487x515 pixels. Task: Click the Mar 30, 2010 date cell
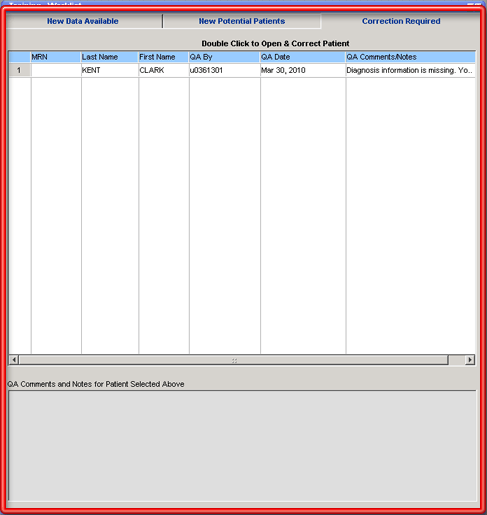pyautogui.click(x=303, y=70)
